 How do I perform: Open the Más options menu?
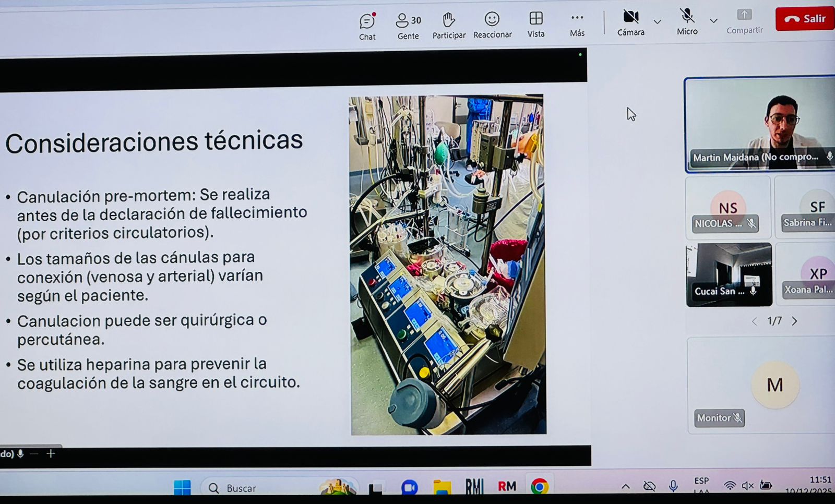577,25
